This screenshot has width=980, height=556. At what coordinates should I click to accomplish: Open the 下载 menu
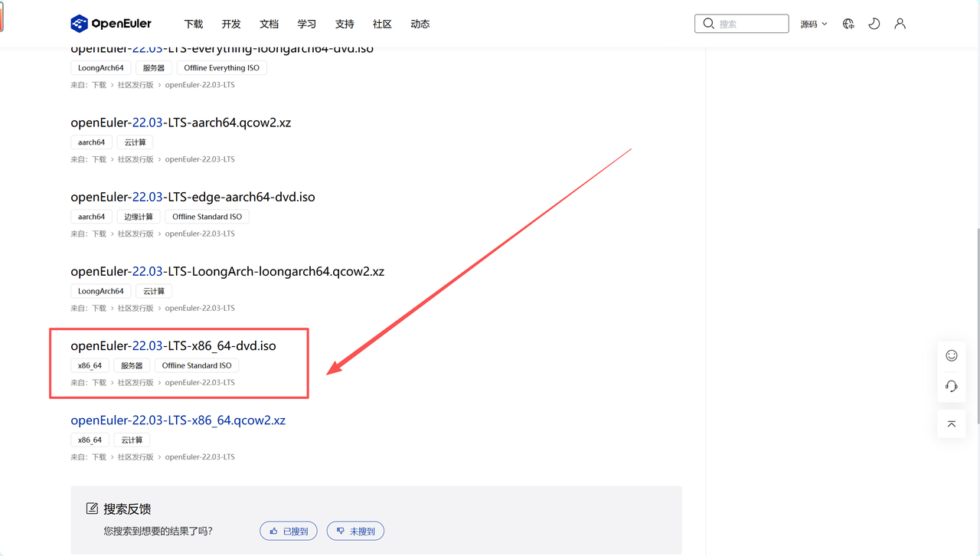click(x=194, y=24)
